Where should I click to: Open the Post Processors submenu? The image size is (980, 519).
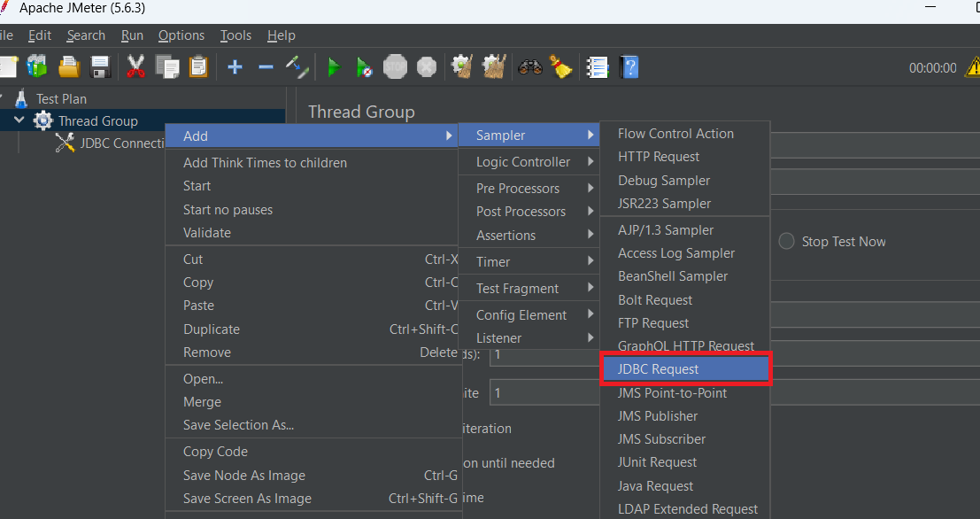[x=529, y=212]
